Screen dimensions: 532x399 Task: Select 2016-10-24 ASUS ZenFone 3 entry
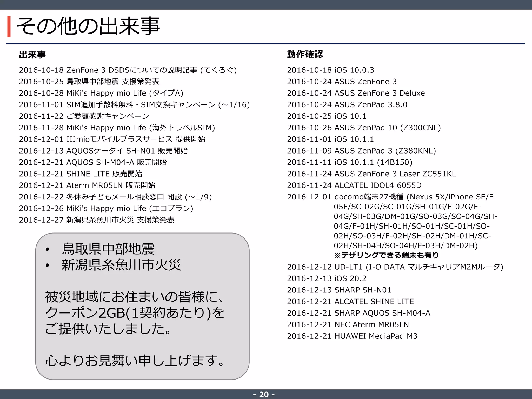coord(342,82)
